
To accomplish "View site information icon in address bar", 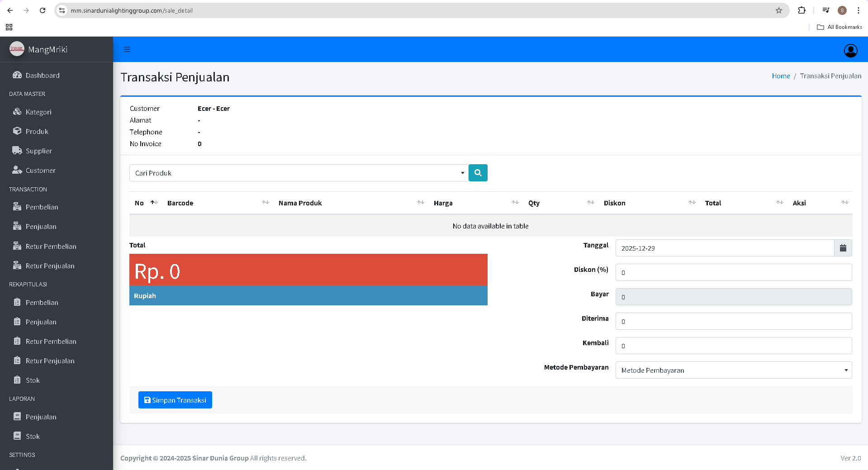I will (62, 10).
